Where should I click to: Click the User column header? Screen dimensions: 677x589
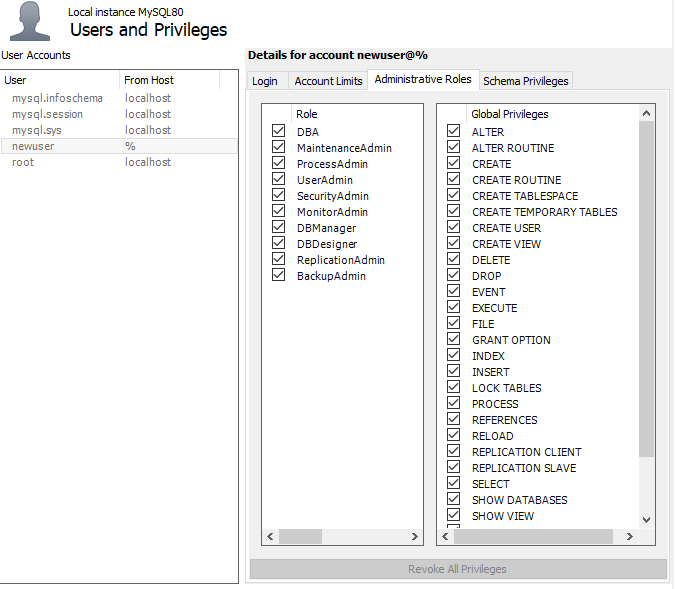click(x=60, y=80)
